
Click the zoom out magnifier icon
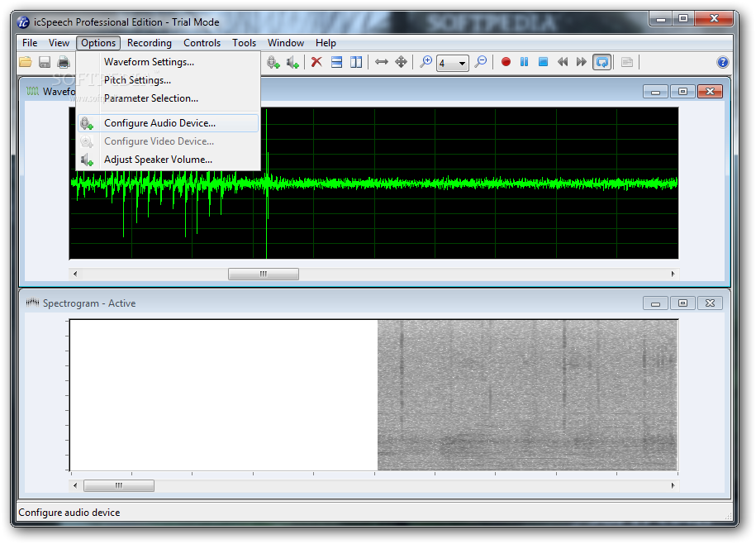[x=481, y=62]
